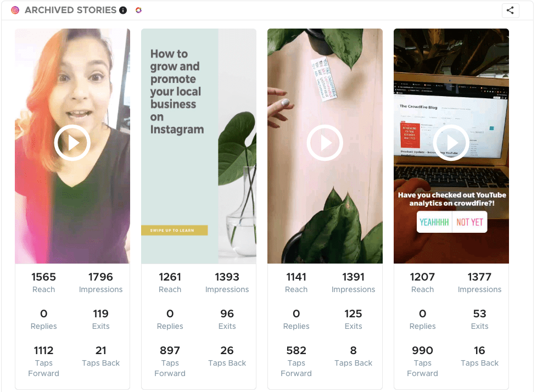Click the 1207 Reach stat

click(x=423, y=282)
